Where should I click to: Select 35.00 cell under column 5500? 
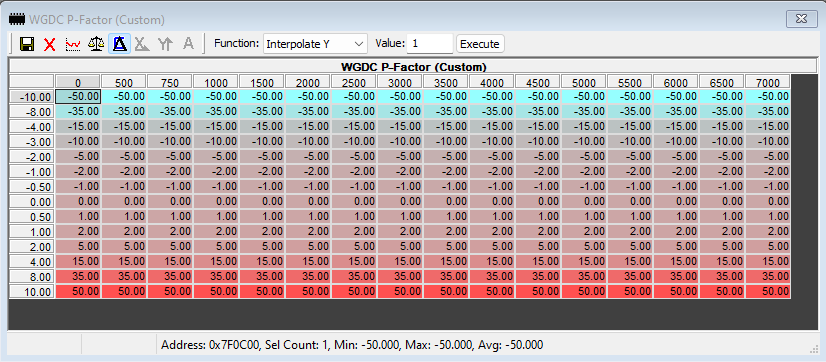630,276
